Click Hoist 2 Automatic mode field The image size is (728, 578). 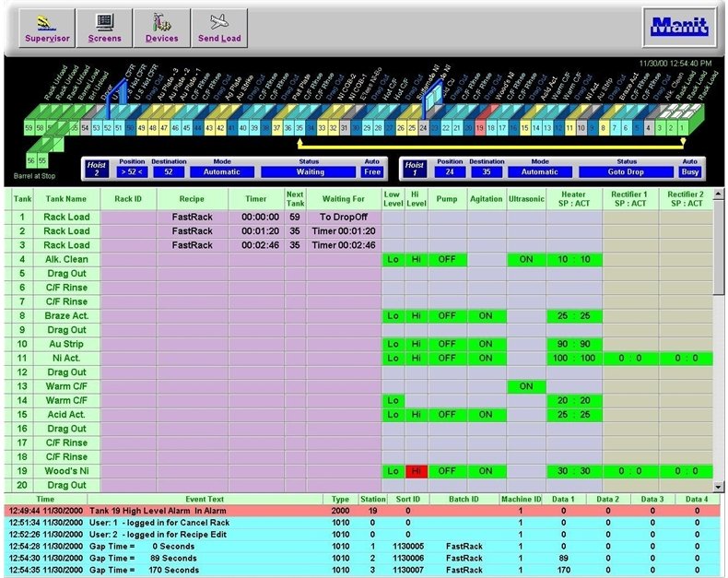tap(221, 171)
